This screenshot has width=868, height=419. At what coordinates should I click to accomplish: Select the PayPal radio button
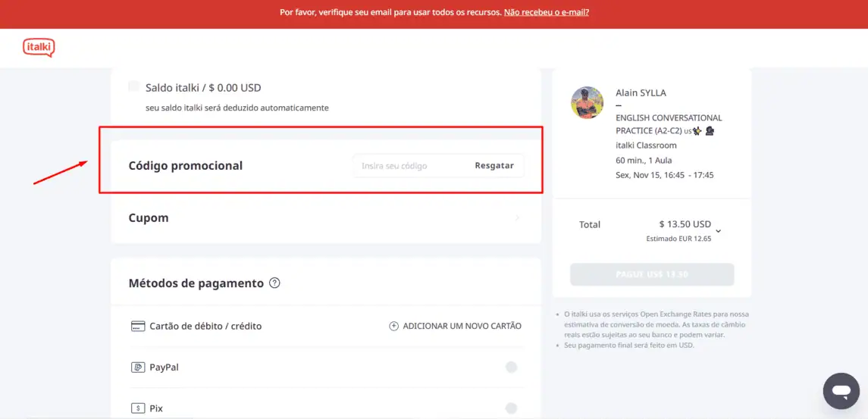(x=511, y=367)
